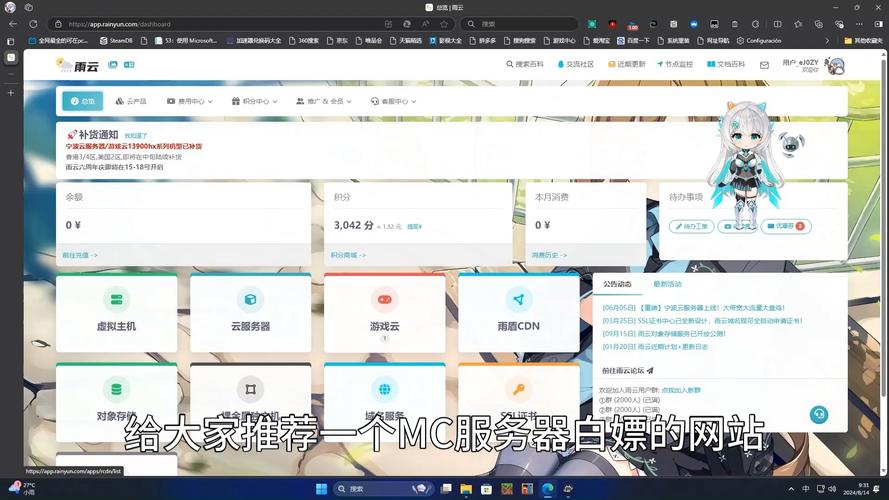889x500 pixels.
Task: Expand the 费用中心 dropdown menu
Action: [x=190, y=101]
